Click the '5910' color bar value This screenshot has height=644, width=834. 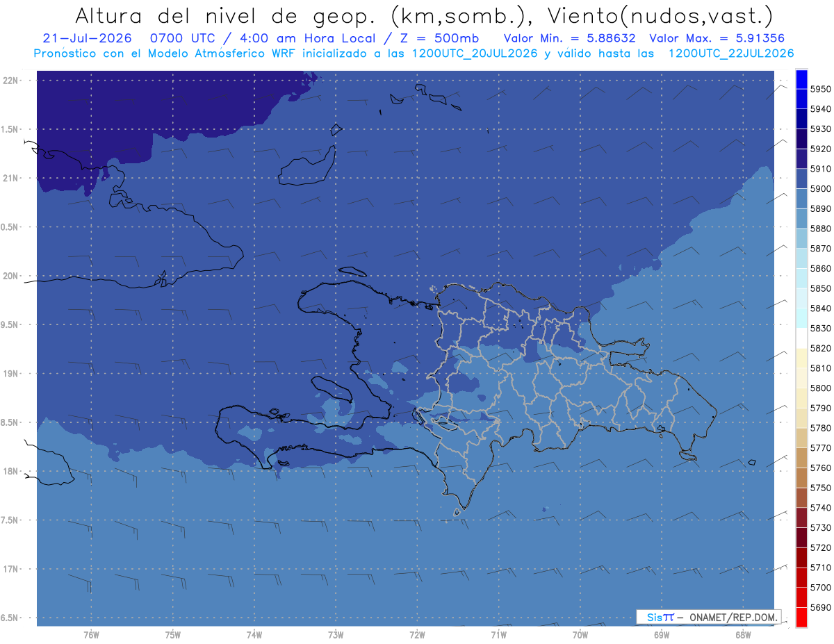coord(819,169)
